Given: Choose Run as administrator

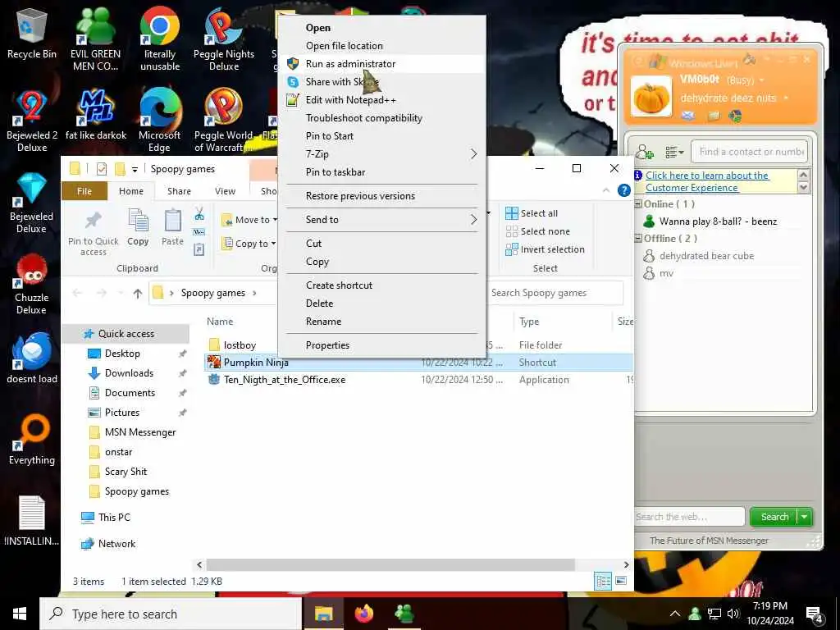Looking at the screenshot, I should (x=382, y=64).
